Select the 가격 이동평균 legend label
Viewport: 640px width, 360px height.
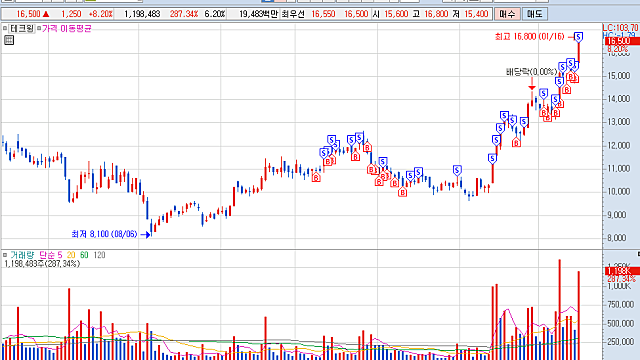67,29
